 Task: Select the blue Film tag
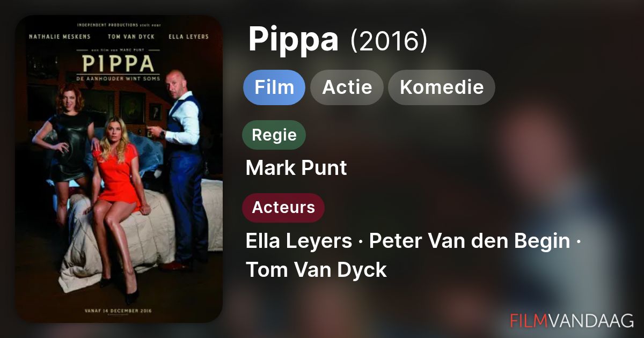tap(274, 87)
